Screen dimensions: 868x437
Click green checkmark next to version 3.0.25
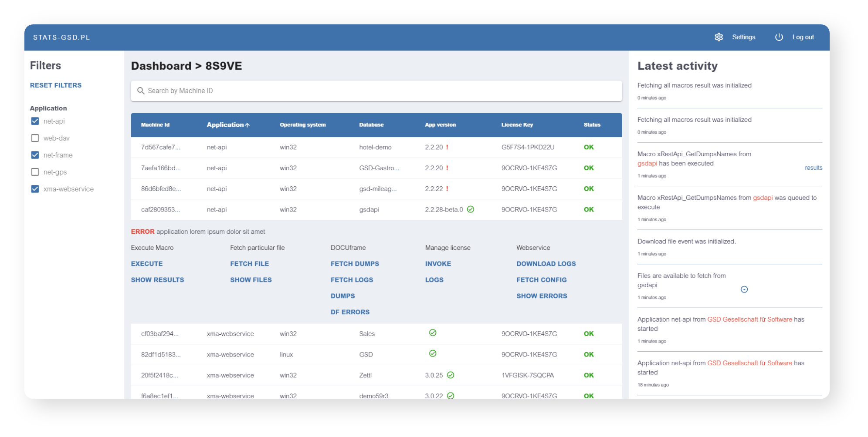[451, 375]
